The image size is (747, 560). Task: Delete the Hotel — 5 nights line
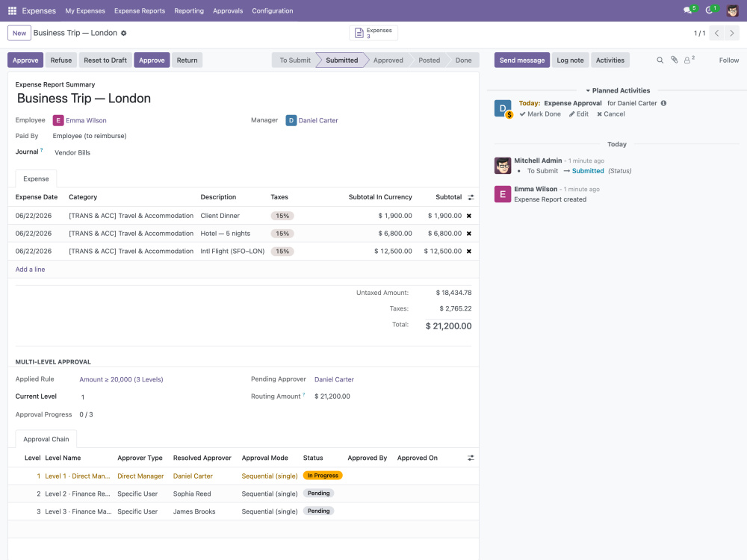(x=469, y=233)
